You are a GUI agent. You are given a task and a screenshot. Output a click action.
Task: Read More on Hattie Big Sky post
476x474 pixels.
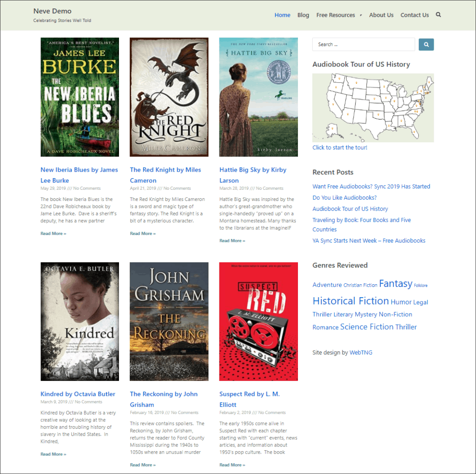coord(232,240)
